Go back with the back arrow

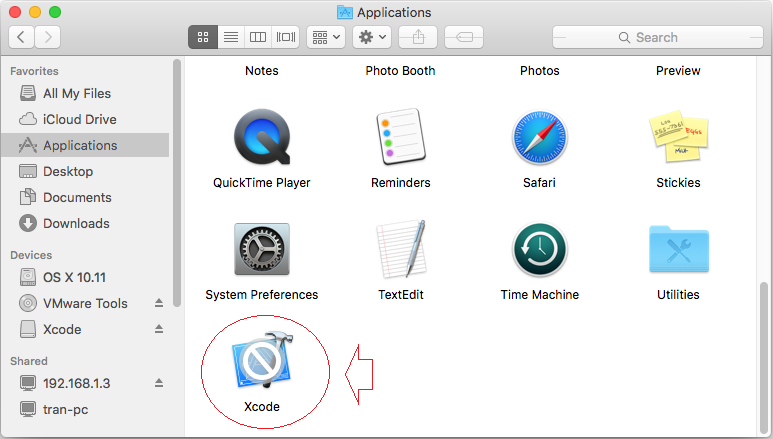(x=21, y=37)
